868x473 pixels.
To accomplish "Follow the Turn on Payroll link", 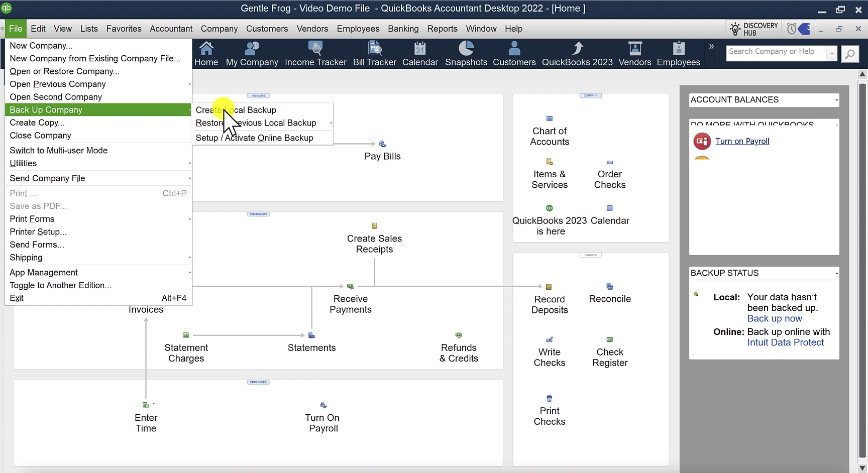I will coord(742,141).
